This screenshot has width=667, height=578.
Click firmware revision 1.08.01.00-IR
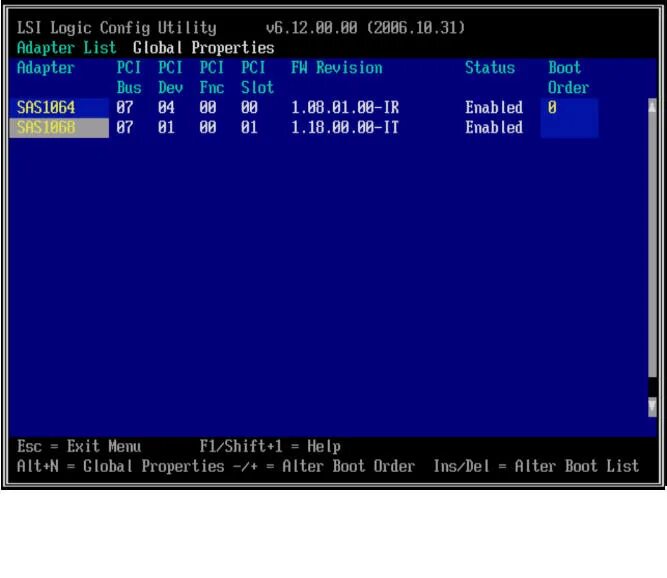pos(345,108)
